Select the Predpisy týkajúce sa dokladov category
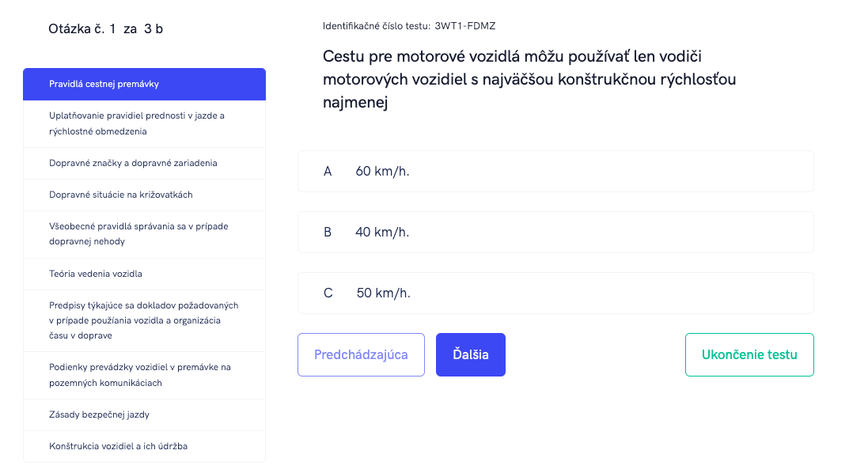 pyautogui.click(x=144, y=320)
